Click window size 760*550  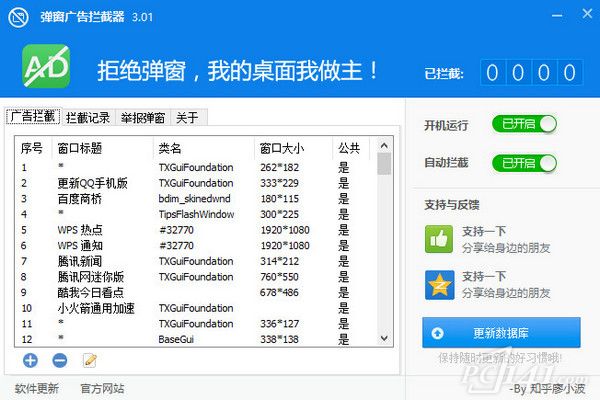pos(279,277)
